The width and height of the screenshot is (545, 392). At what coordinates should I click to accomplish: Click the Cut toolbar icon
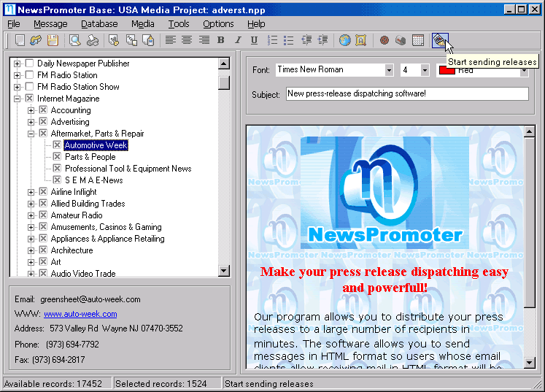pos(114,40)
